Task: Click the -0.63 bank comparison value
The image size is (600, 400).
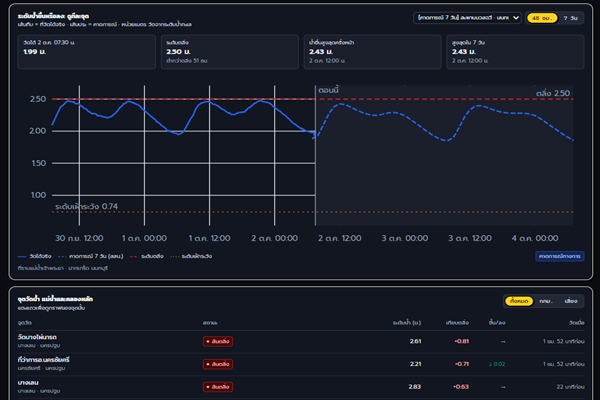Action: [461, 387]
